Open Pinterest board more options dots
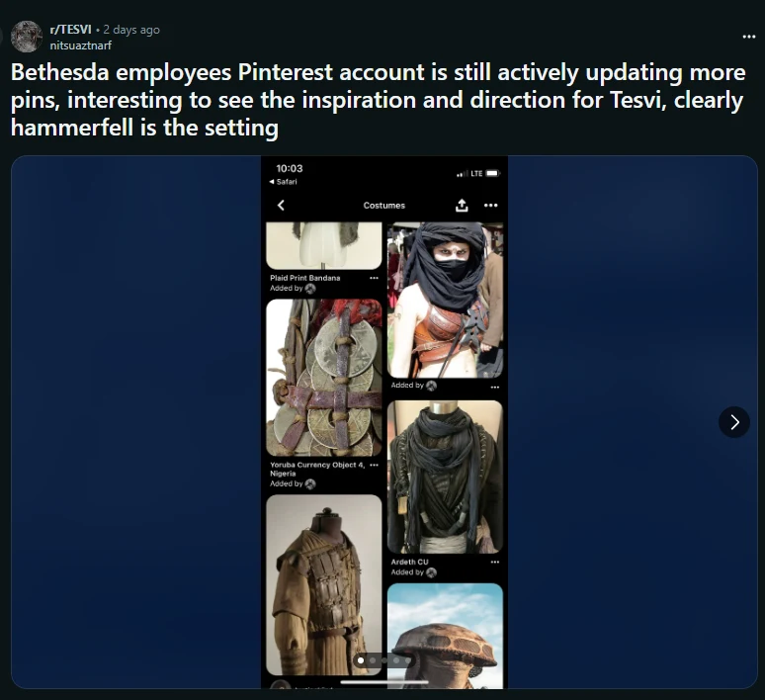Screen dimensions: 765x700 point(491,206)
